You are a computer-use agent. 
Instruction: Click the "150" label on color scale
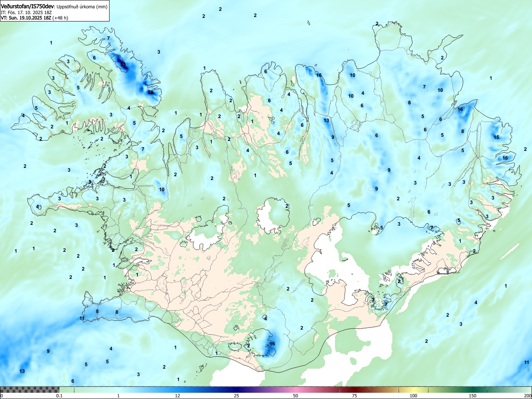click(473, 396)
